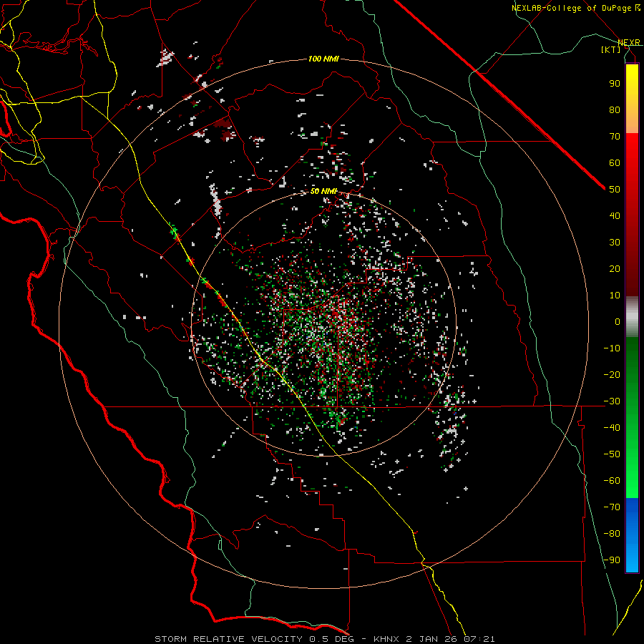
Task: Click the -60 value on velocity scale
Action: coord(612,481)
